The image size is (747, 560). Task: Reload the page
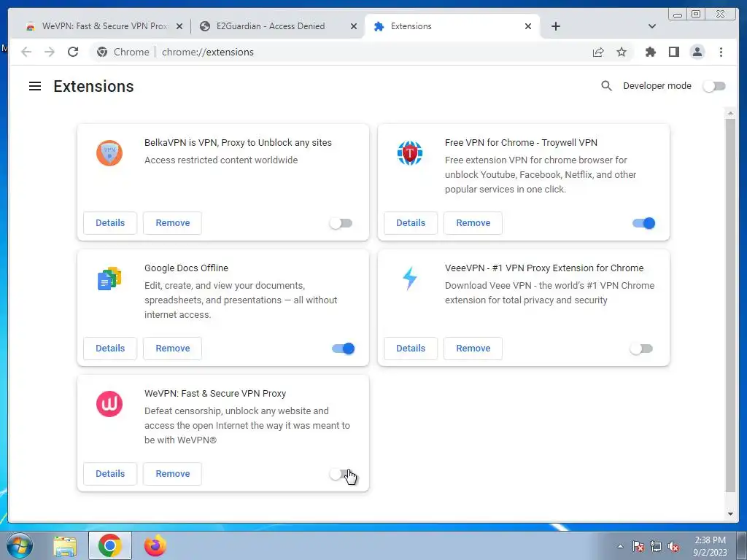(73, 52)
